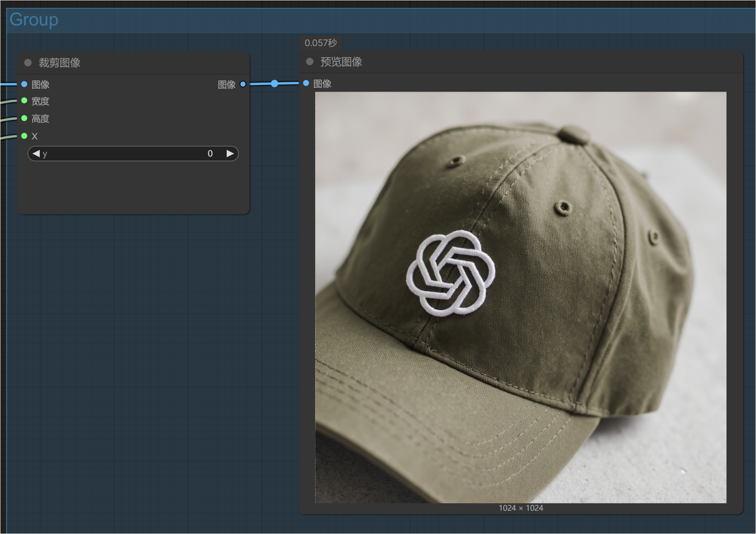Image resolution: width=756 pixels, height=534 pixels.
Task: Click the 图像 input socket on 预览图像 node
Action: click(x=306, y=83)
